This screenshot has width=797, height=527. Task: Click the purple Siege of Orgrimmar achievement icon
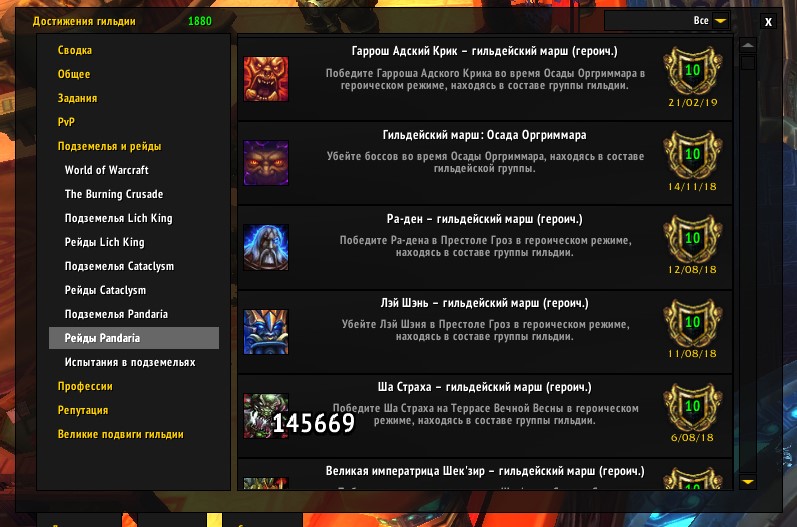266,163
